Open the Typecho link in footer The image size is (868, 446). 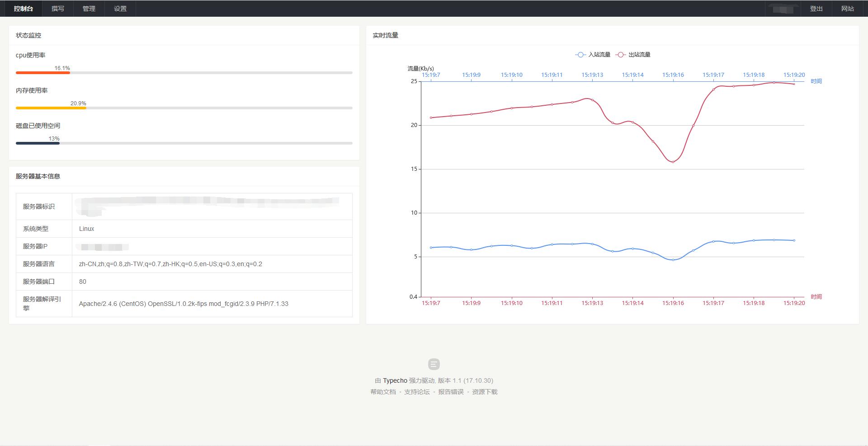(x=395, y=380)
